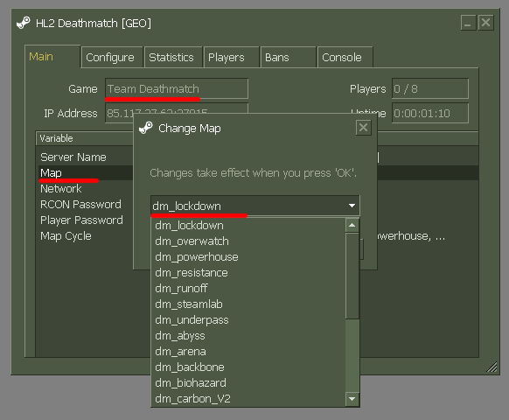Click the Variable column header
The height and width of the screenshot is (420, 509).
coord(85,138)
